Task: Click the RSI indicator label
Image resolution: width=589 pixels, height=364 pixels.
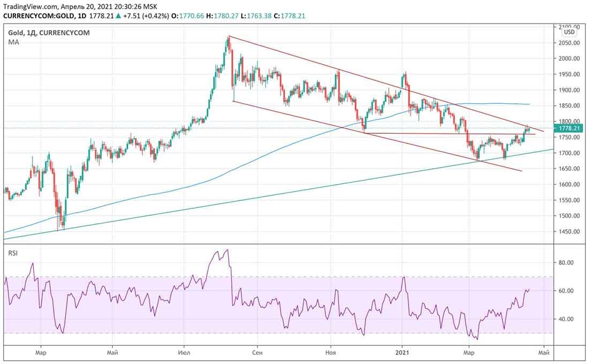Action: pyautogui.click(x=13, y=253)
